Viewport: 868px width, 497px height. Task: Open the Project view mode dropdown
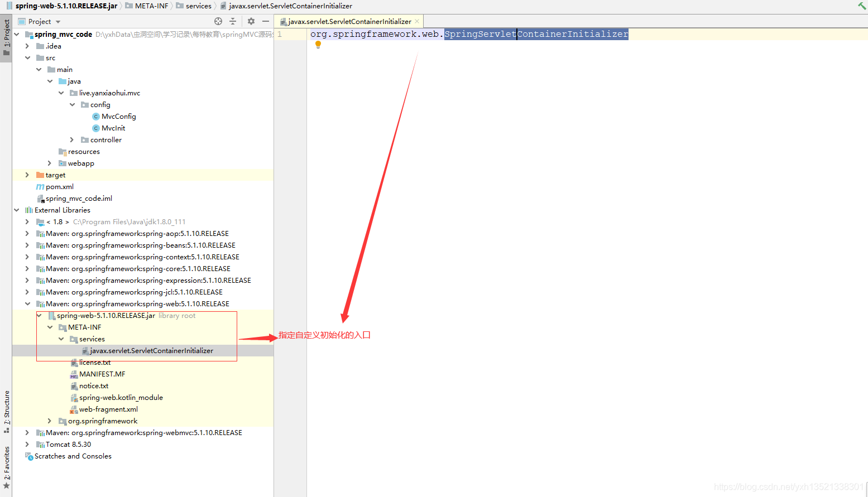[x=57, y=21]
